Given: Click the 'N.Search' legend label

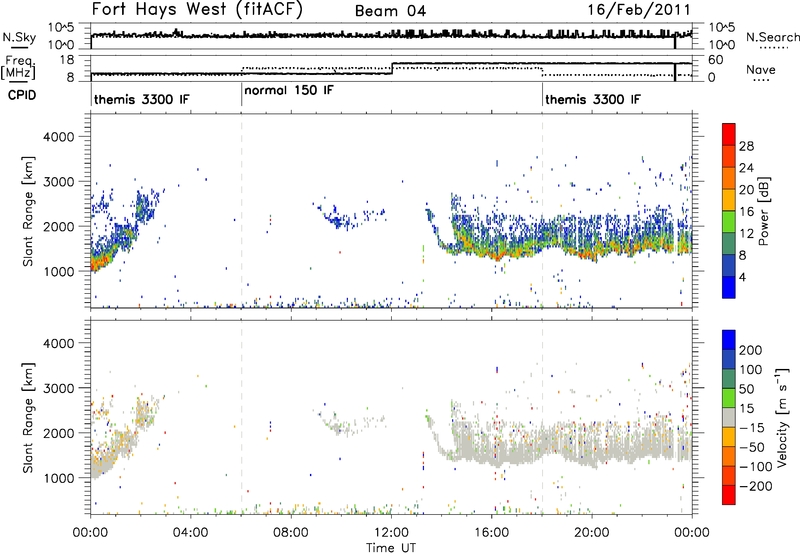Looking at the screenshot, I should pos(772,38).
